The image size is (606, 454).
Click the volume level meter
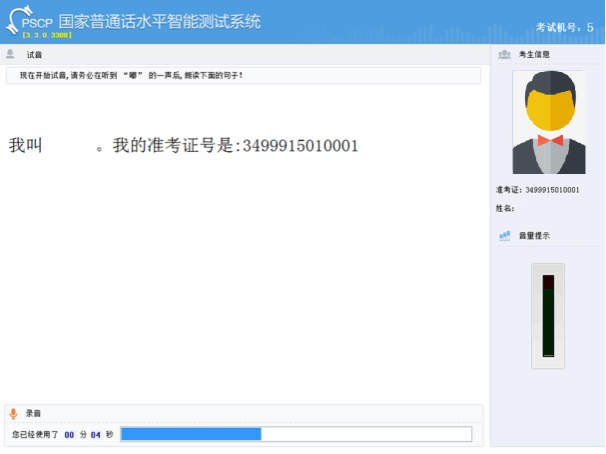[547, 316]
